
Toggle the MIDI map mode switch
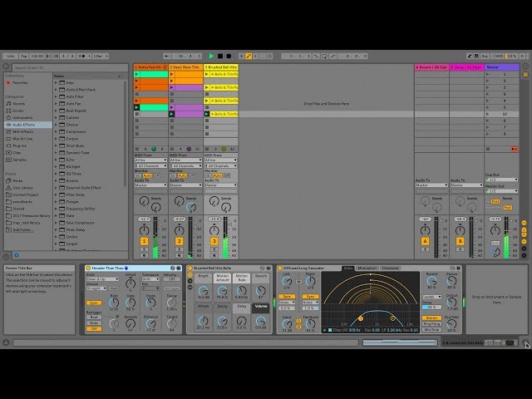click(499, 56)
